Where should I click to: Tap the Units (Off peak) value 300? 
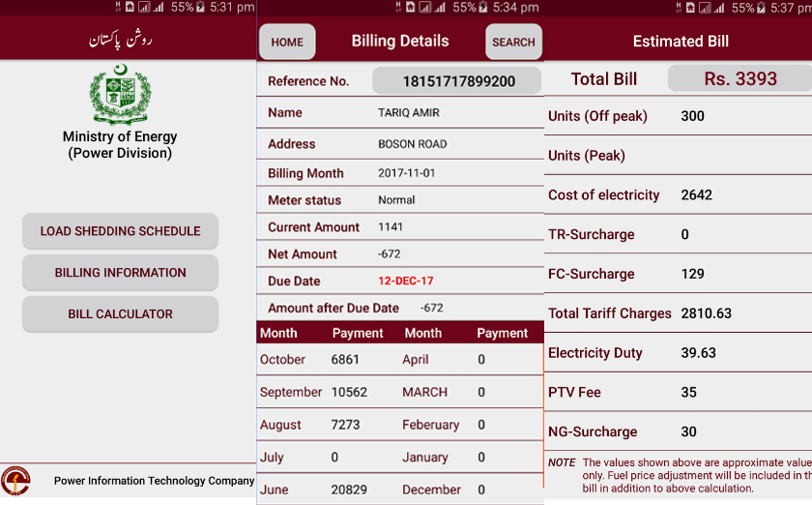pyautogui.click(x=692, y=116)
